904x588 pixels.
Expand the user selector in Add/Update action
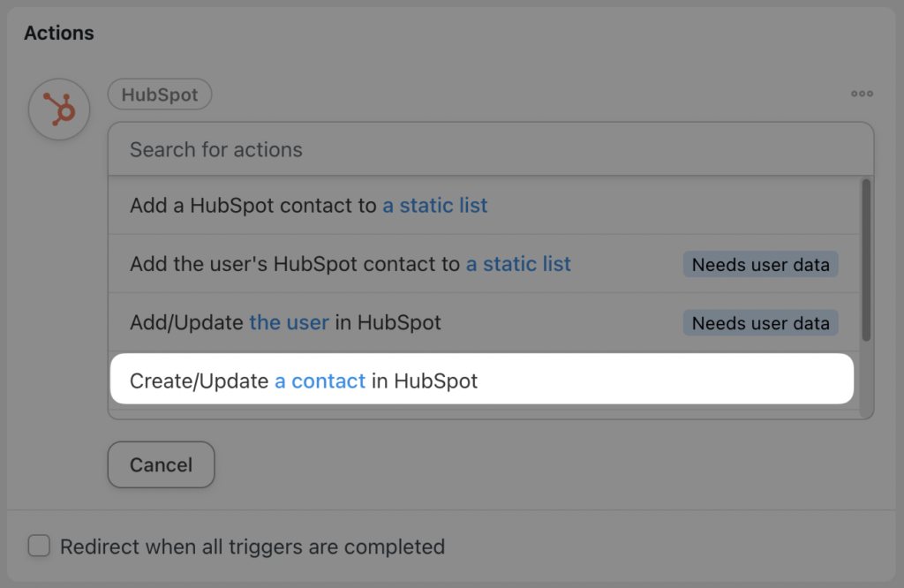[x=289, y=322]
